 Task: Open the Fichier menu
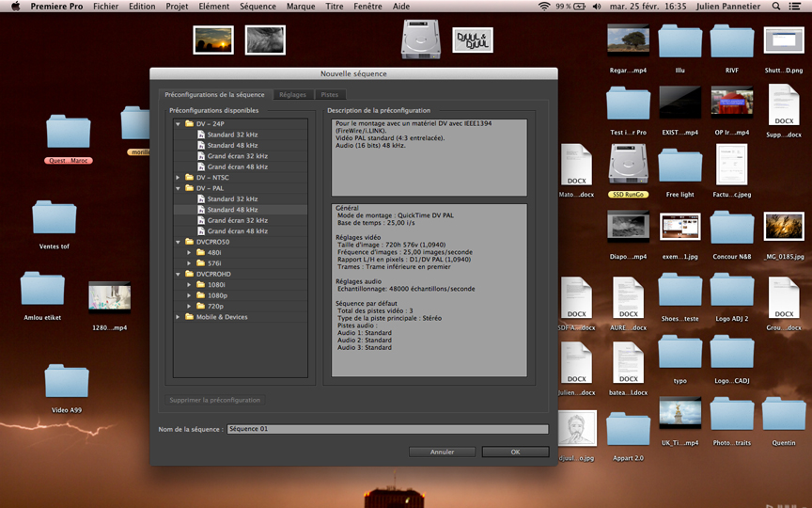tap(105, 7)
